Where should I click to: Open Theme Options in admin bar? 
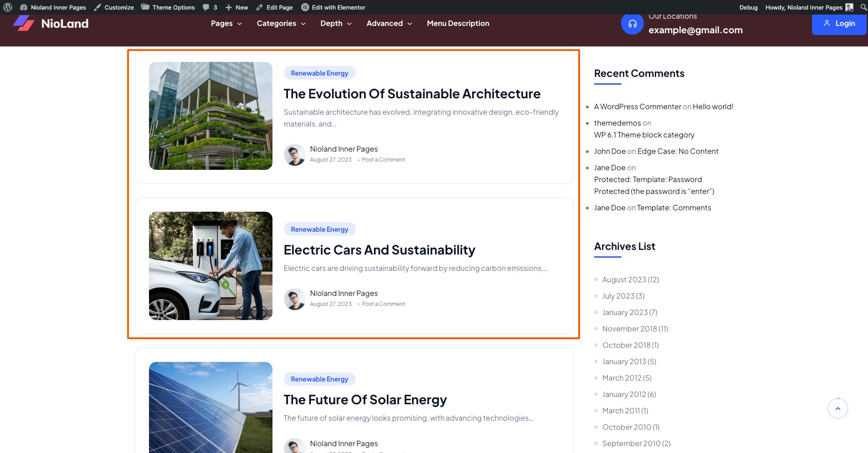click(168, 7)
